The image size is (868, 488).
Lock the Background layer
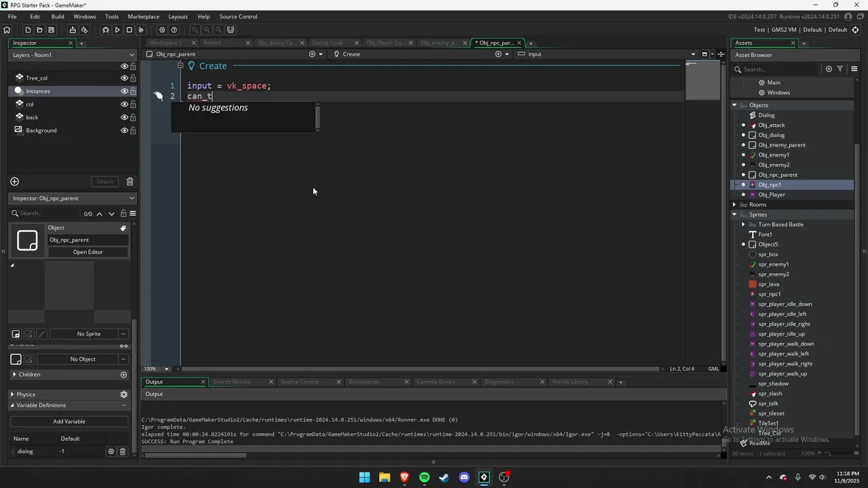click(x=133, y=130)
